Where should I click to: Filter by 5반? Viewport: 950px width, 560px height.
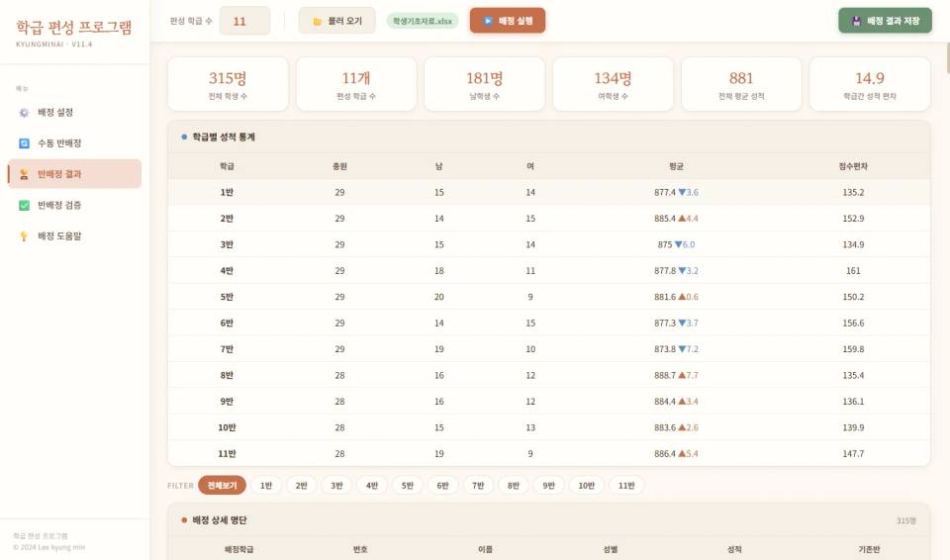pyautogui.click(x=407, y=486)
